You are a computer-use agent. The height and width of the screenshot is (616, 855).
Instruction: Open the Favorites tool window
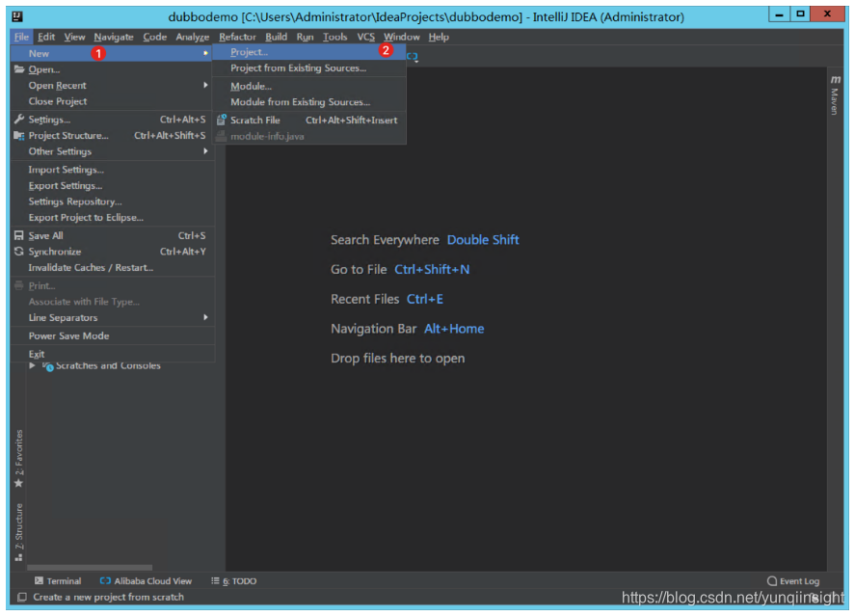[x=19, y=459]
